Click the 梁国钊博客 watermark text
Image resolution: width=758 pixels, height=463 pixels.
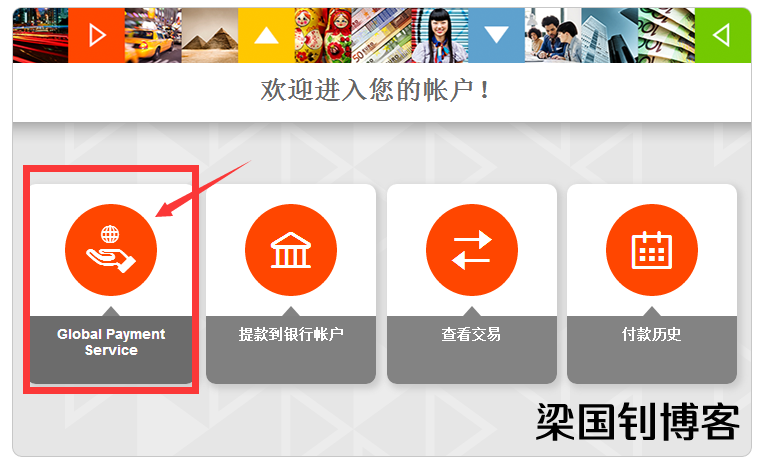point(638,422)
